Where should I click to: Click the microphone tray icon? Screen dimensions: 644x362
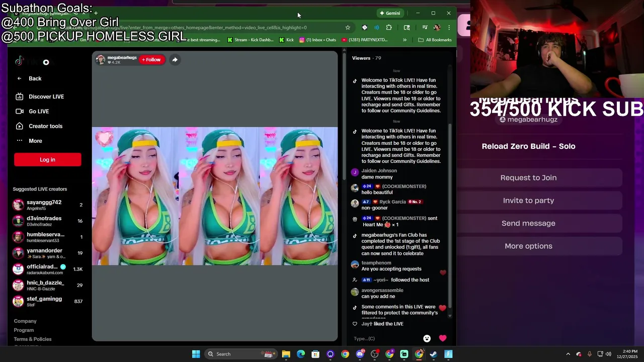(x=589, y=354)
